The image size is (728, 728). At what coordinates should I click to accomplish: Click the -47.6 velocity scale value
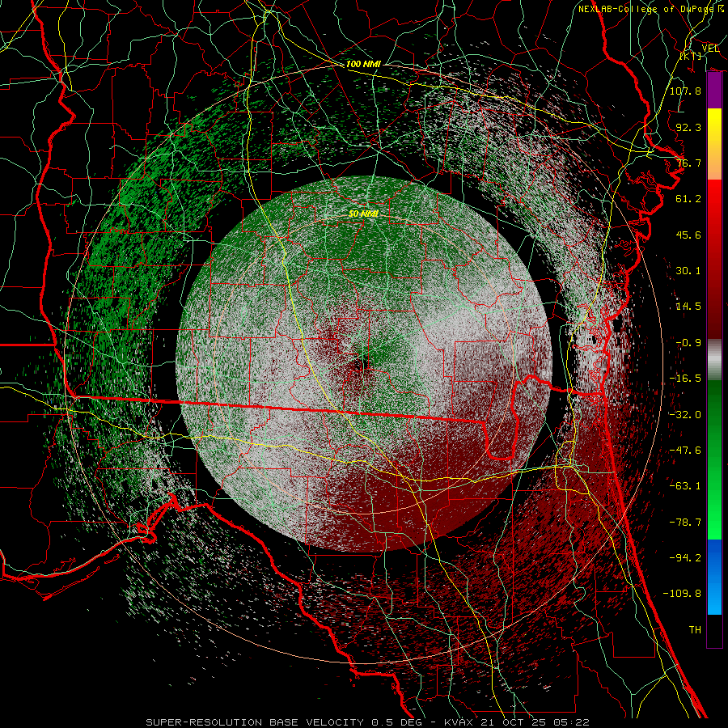tap(685, 451)
